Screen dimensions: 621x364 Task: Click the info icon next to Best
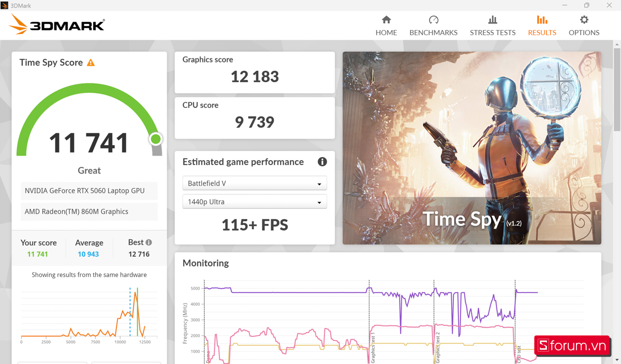tap(149, 242)
